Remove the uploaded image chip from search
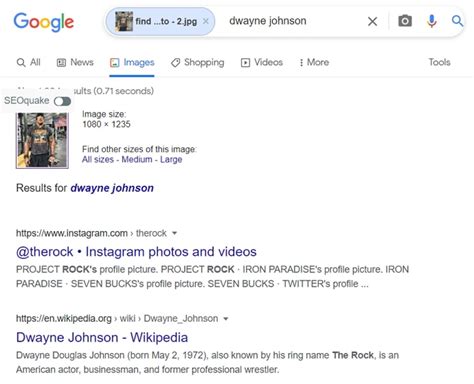The width and height of the screenshot is (474, 384). click(206, 21)
